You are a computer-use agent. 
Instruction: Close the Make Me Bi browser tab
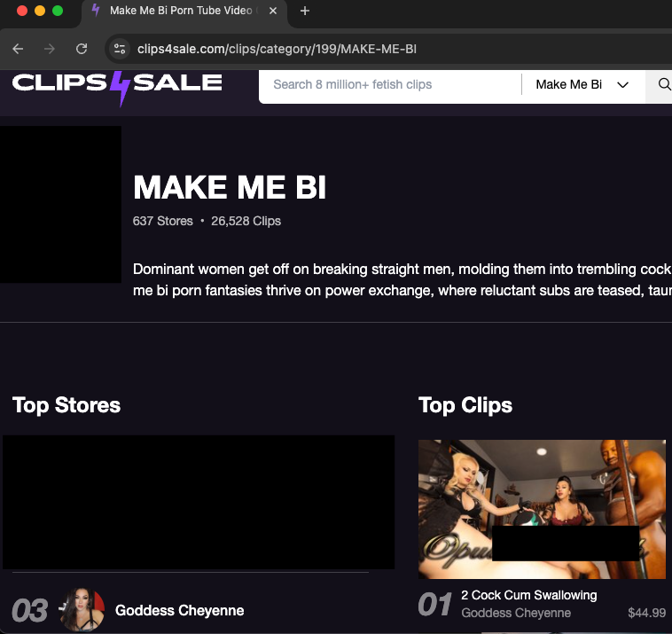tap(272, 11)
